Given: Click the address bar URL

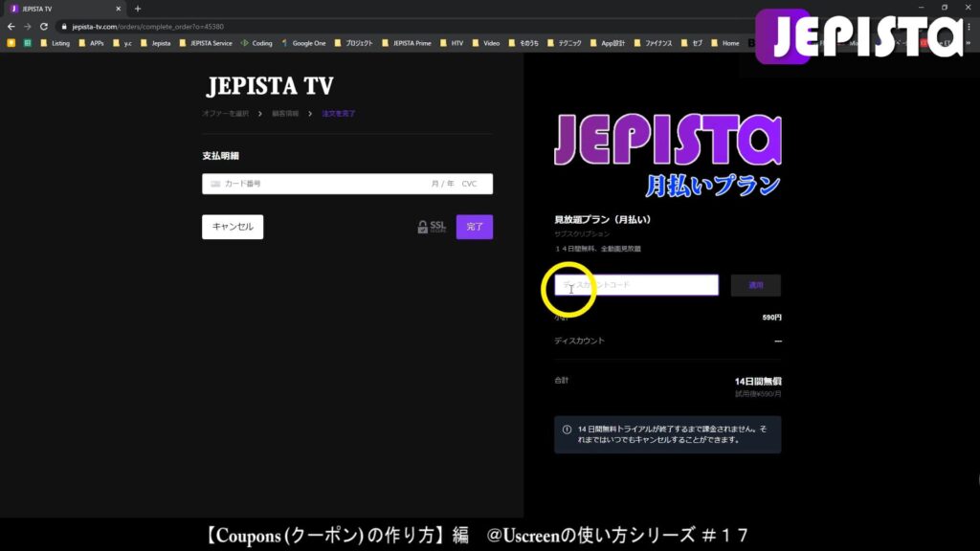Looking at the screenshot, I should 147,26.
